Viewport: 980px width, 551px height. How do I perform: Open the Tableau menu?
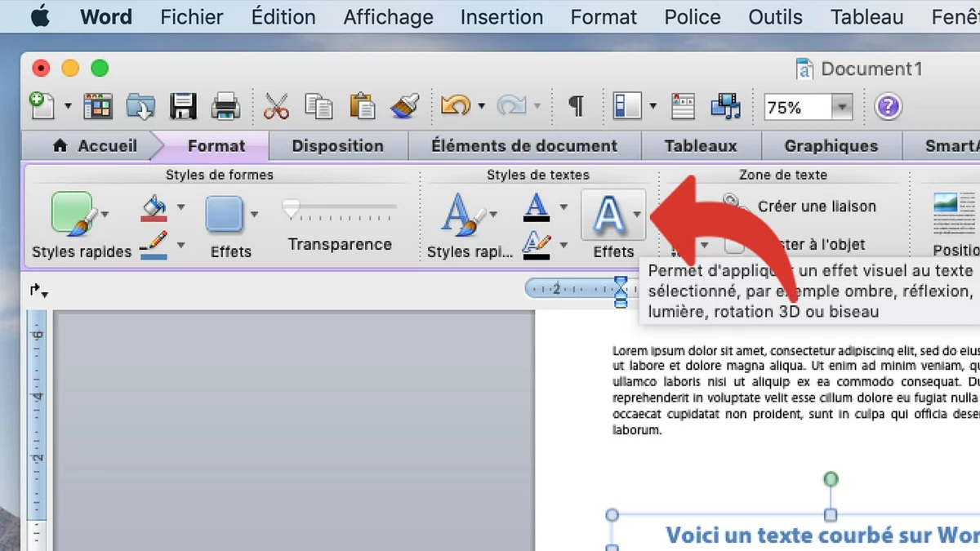(867, 17)
